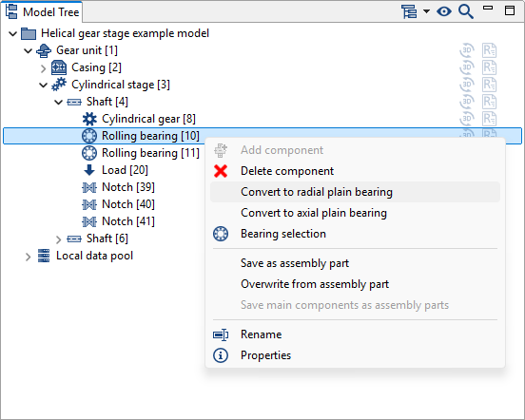The width and height of the screenshot is (525, 420).
Task: Choose Convert to radial plain bearing
Action: (355, 192)
